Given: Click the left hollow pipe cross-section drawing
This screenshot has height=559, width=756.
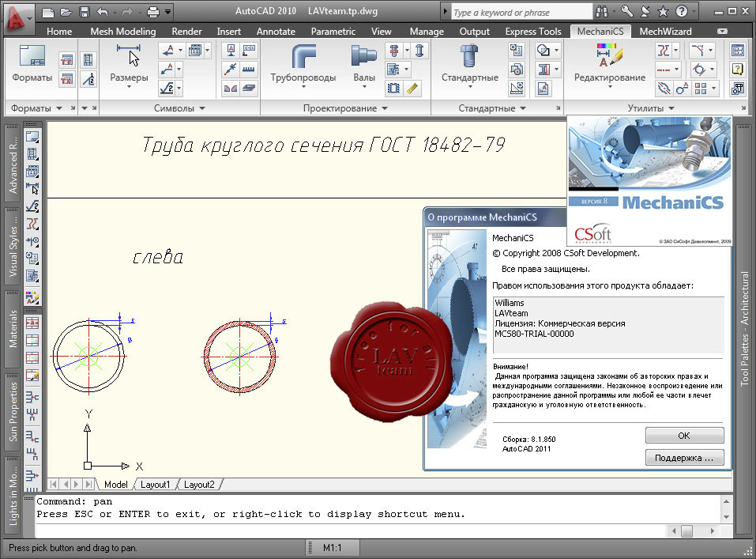Looking at the screenshot, I should (89, 357).
